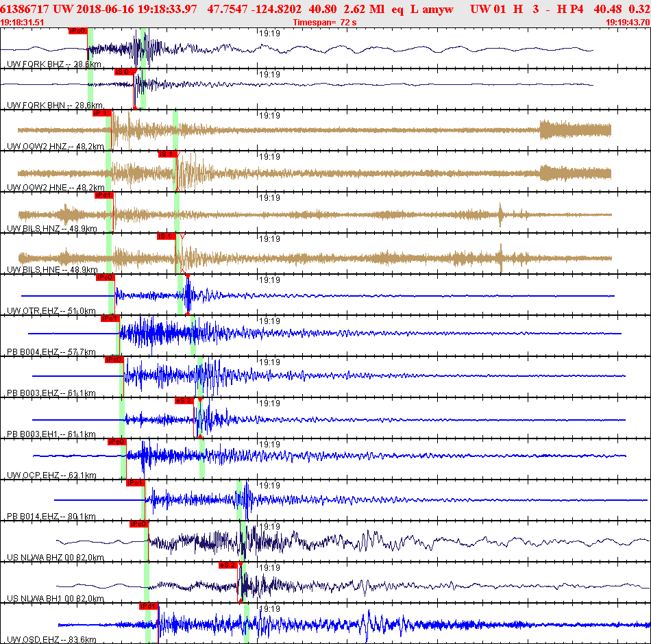
Task: Click the iPd1 pick flag on OSD EHZ
Action: click(148, 606)
